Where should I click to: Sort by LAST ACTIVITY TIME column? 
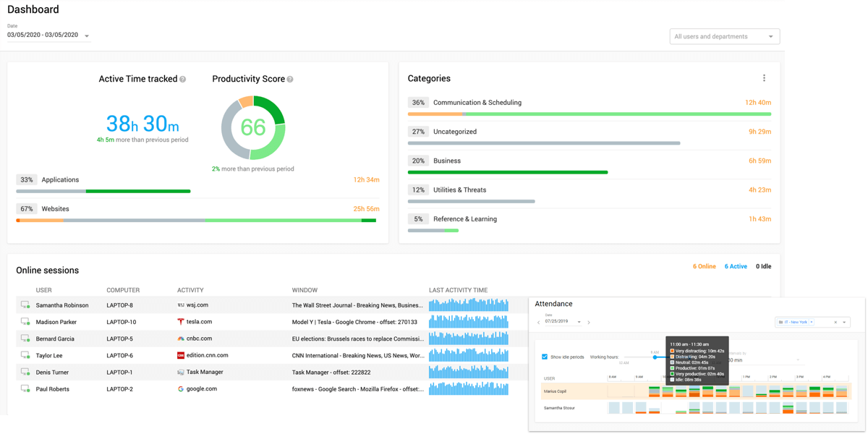point(458,290)
